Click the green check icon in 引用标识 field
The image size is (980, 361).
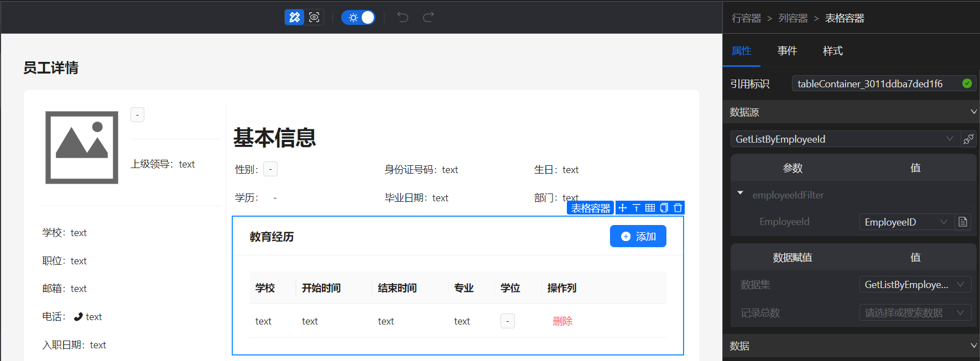point(967,83)
